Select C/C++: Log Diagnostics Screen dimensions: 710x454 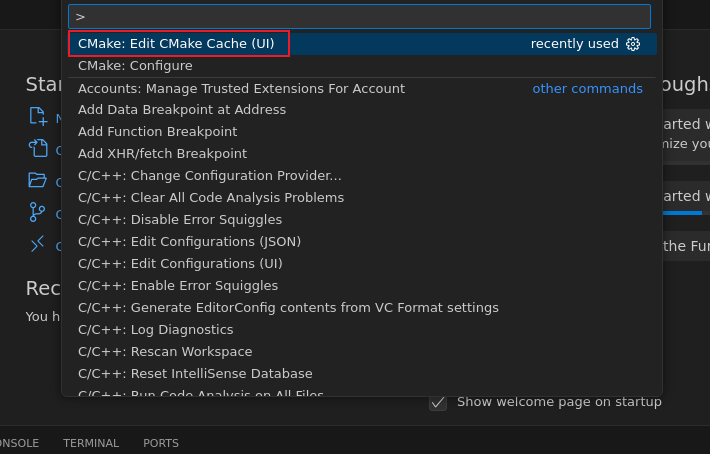coord(362,330)
